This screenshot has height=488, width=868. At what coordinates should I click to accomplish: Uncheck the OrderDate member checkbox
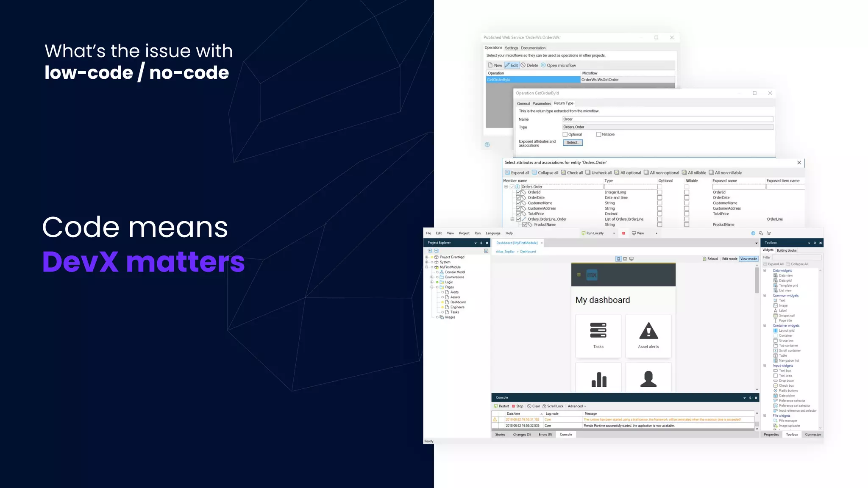[518, 197]
